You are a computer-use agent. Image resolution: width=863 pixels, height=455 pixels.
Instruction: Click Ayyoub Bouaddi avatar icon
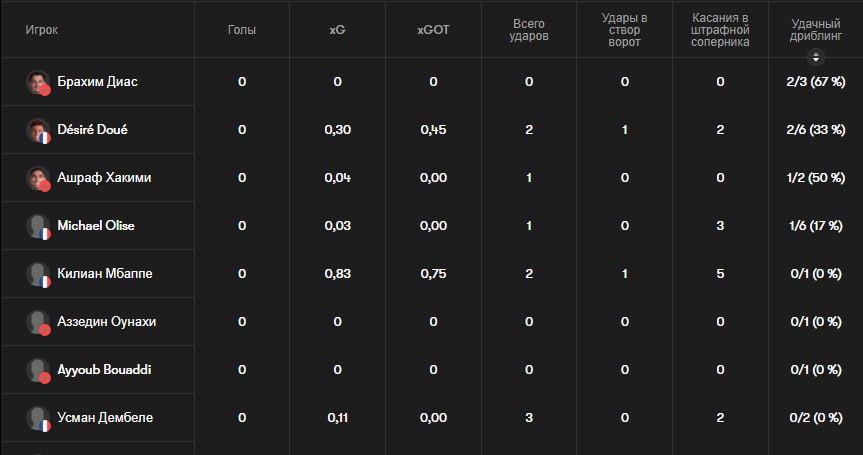pyautogui.click(x=37, y=370)
